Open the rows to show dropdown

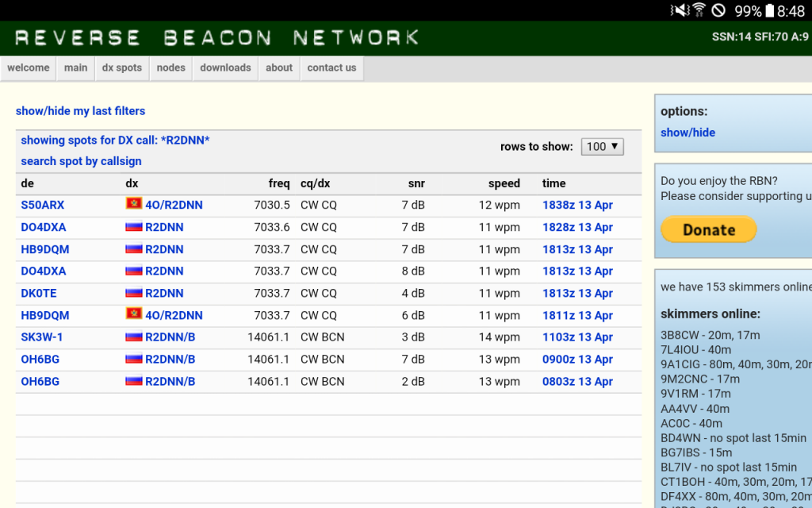[x=603, y=147]
